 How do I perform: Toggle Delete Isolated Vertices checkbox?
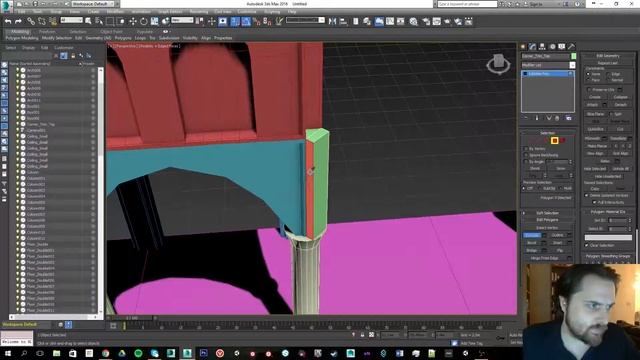587,196
